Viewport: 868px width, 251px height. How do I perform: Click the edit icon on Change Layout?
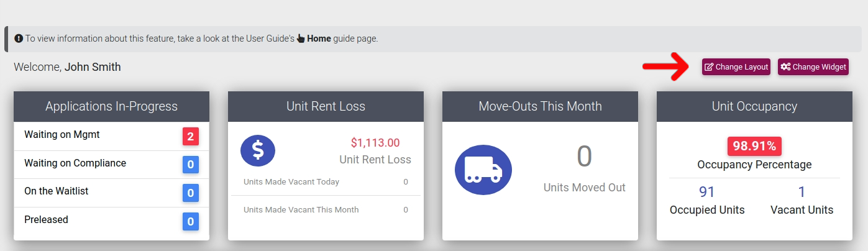[709, 67]
